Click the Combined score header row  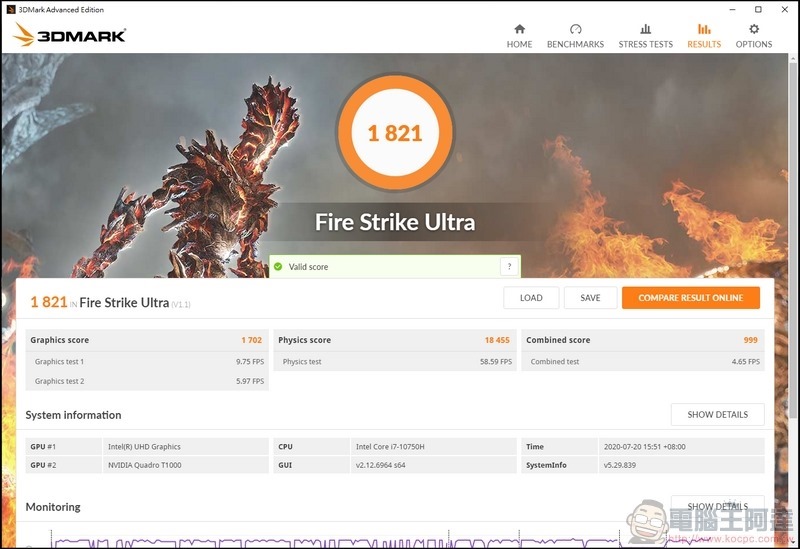pos(642,340)
